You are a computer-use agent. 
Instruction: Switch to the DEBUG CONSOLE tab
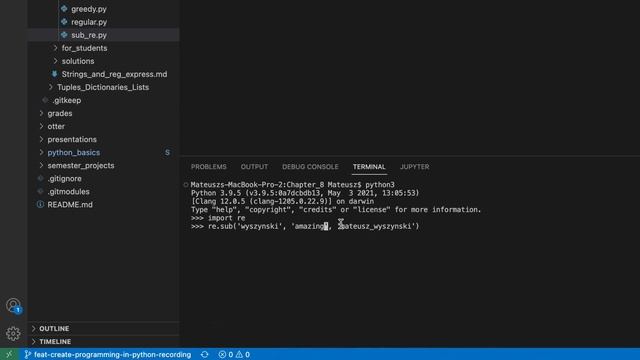point(310,167)
